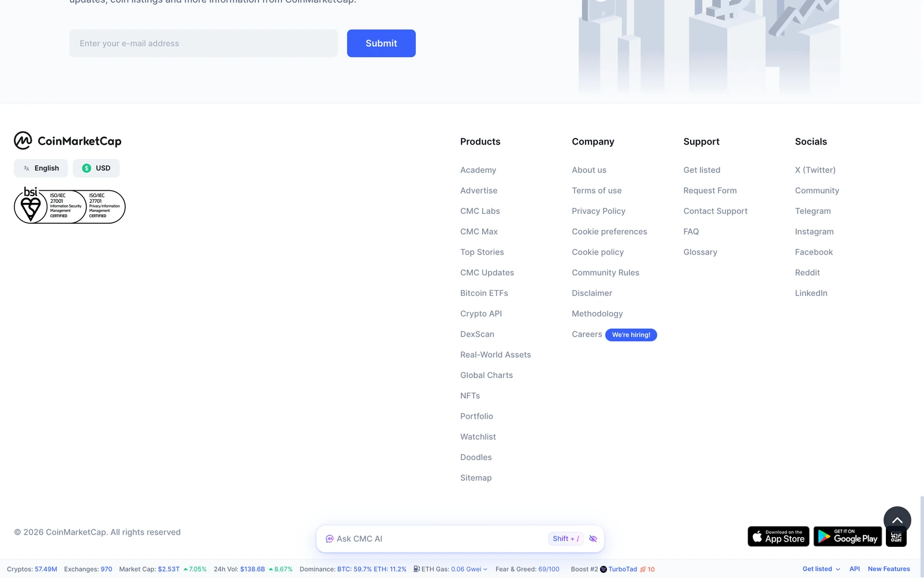
Task: Open the Doodles link
Action: 476,457
